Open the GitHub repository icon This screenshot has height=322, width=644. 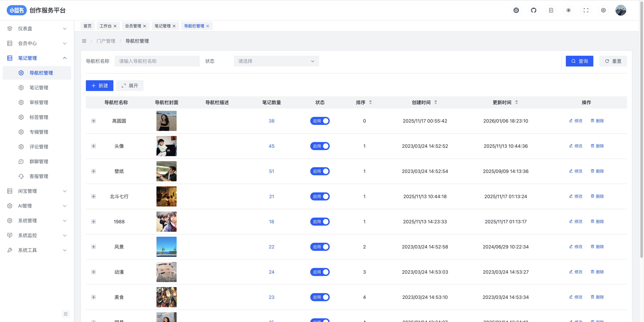click(533, 10)
